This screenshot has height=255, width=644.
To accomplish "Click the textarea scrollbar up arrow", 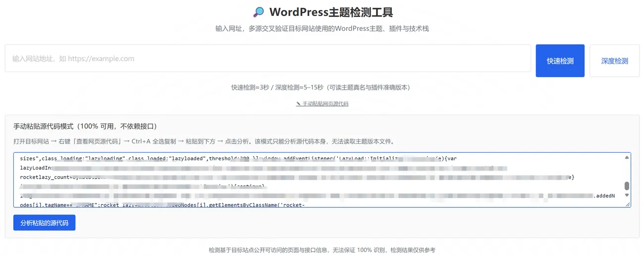I will (627, 157).
